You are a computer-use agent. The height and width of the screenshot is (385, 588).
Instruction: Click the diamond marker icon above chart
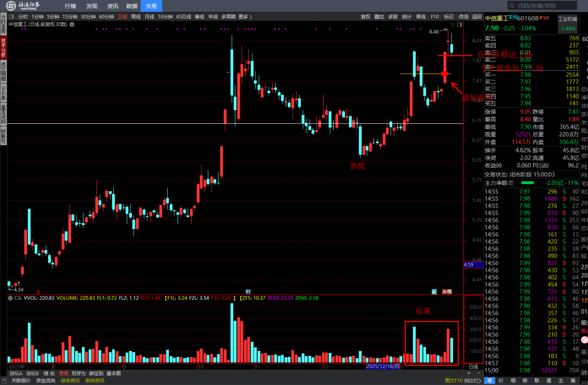[x=452, y=25]
